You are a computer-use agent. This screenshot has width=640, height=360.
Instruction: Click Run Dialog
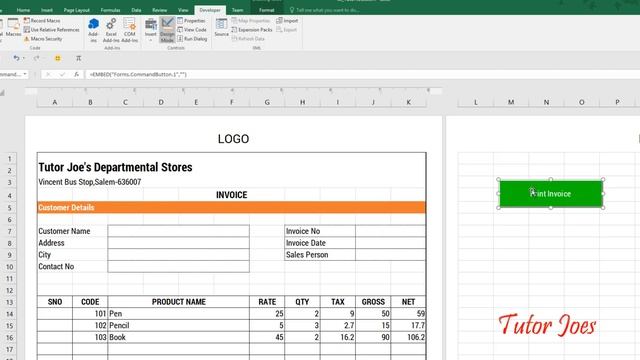pyautogui.click(x=192, y=39)
